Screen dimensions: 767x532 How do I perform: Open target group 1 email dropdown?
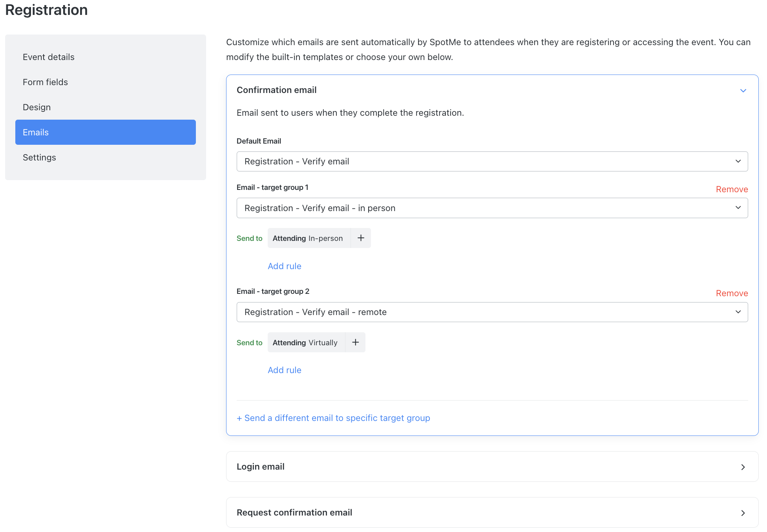click(492, 208)
